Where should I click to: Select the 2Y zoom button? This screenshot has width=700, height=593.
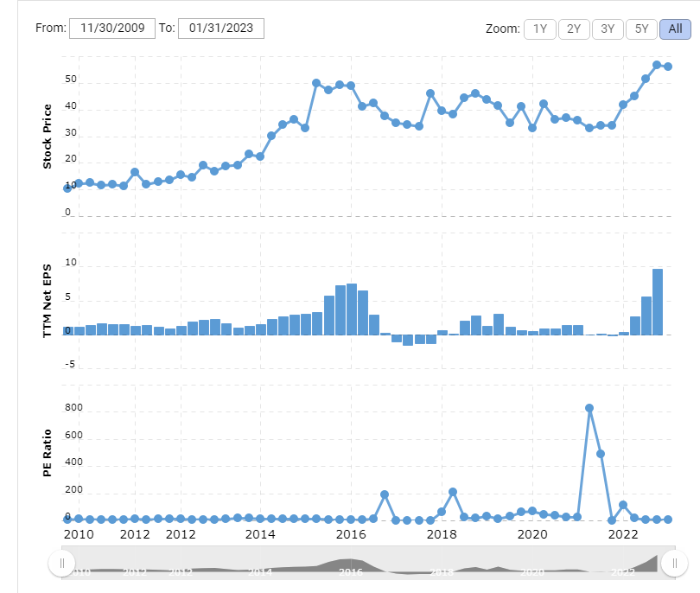tap(574, 29)
